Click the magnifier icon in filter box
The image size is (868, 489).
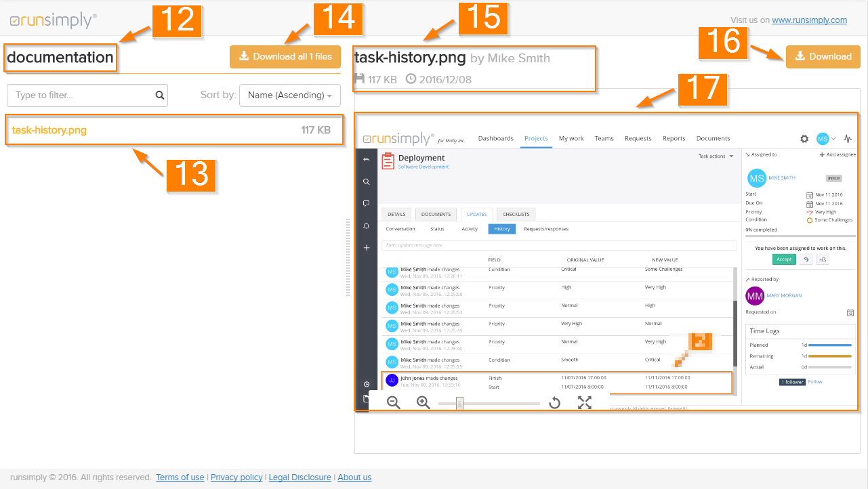click(160, 95)
